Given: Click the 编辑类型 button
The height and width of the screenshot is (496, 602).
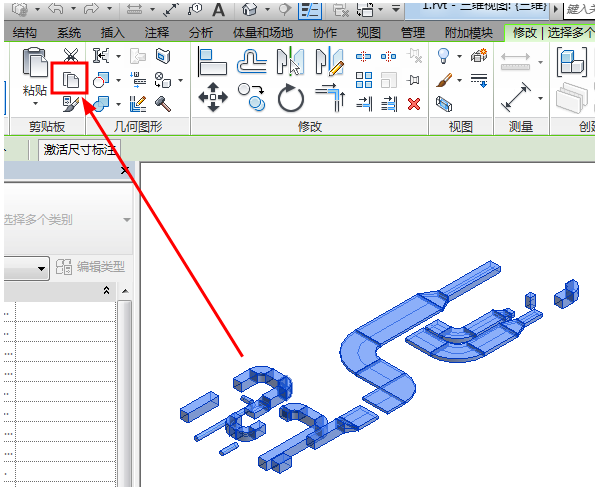Looking at the screenshot, I should pos(90,266).
